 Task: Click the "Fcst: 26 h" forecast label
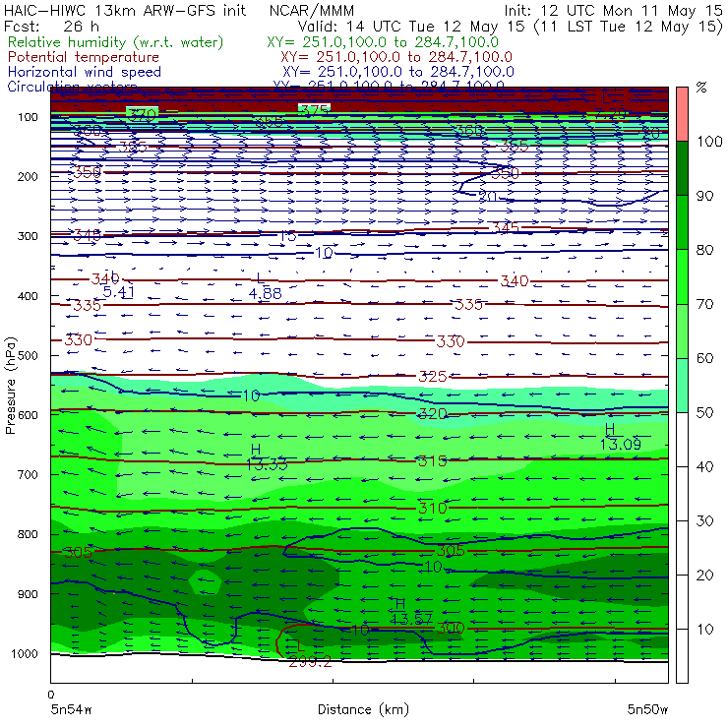click(x=51, y=27)
